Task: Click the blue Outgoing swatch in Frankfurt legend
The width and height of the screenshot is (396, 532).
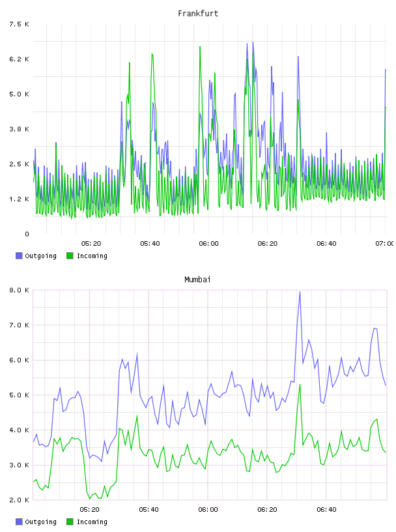Action: (19, 256)
